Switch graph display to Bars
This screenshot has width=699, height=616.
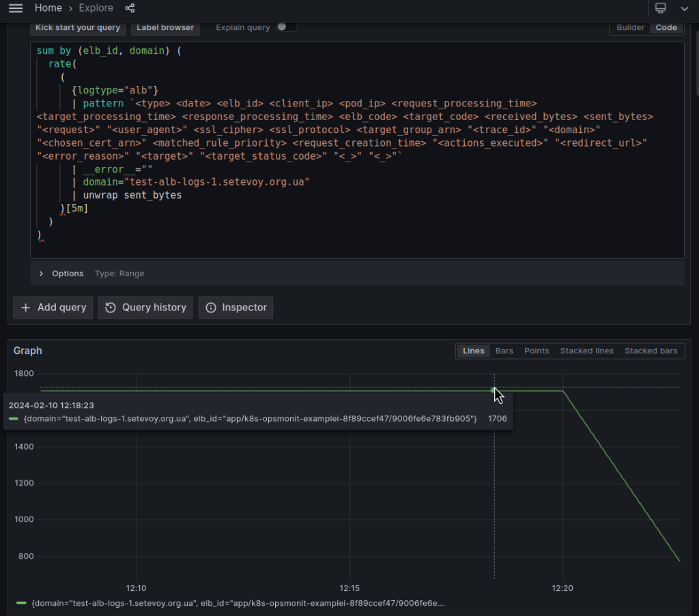(504, 351)
